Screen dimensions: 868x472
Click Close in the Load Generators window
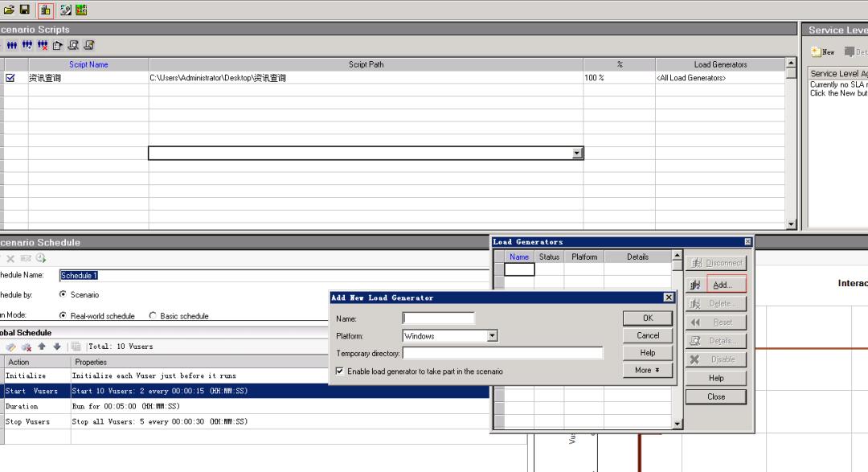coord(715,396)
